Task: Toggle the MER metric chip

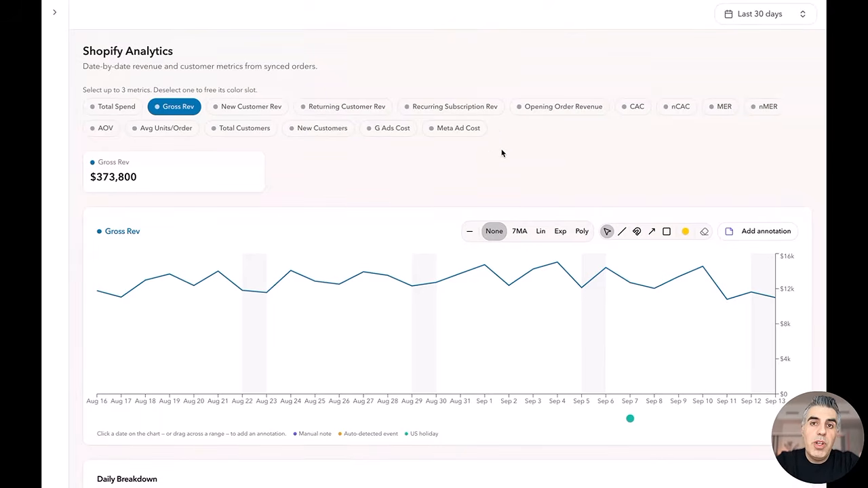Action: [x=721, y=106]
